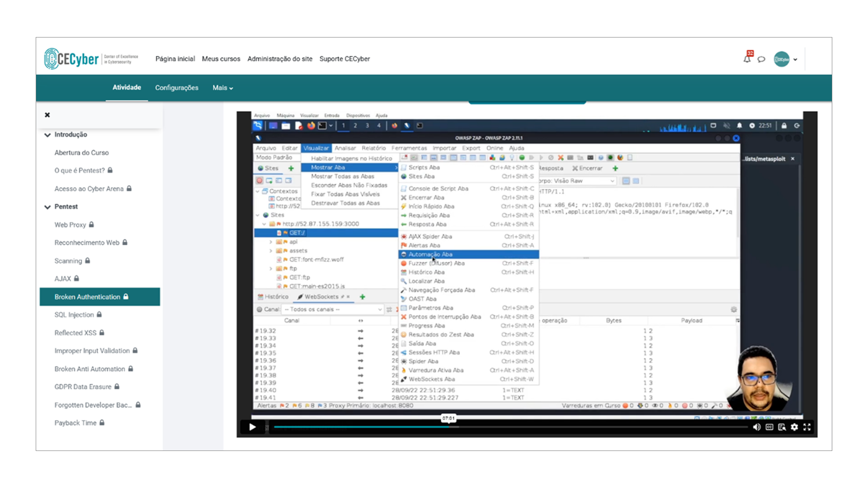Viewport: 868px width, 488px height.
Task: Open the video player settings gear
Action: [x=794, y=427]
